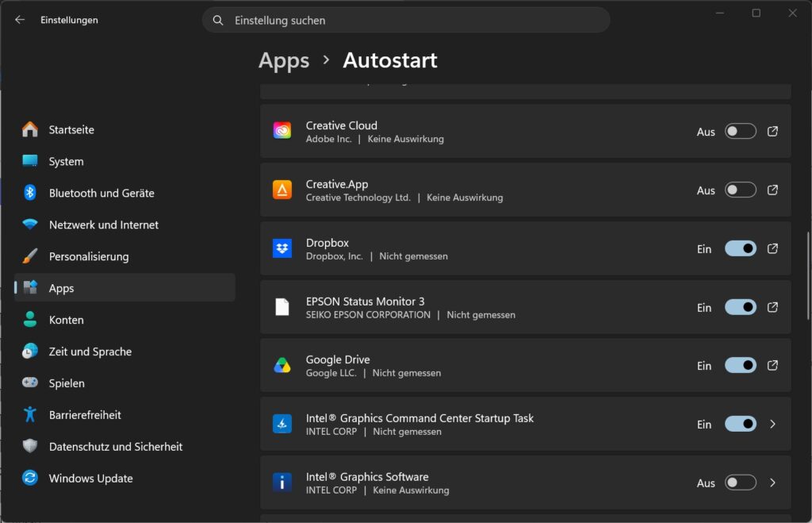The width and height of the screenshot is (812, 523).
Task: Enable Creative Cloud autostart toggle
Action: point(741,131)
